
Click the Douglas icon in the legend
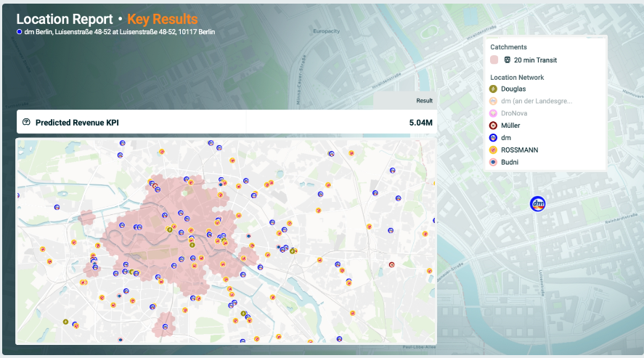click(493, 89)
